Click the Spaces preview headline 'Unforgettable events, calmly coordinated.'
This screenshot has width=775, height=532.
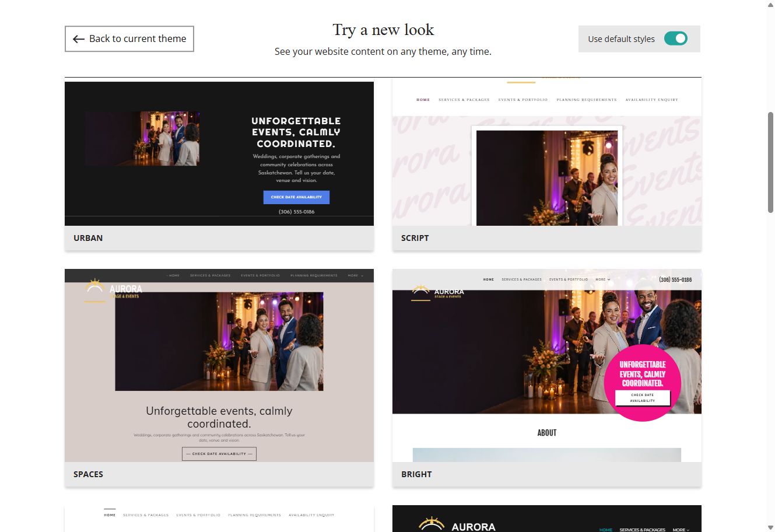pos(219,417)
